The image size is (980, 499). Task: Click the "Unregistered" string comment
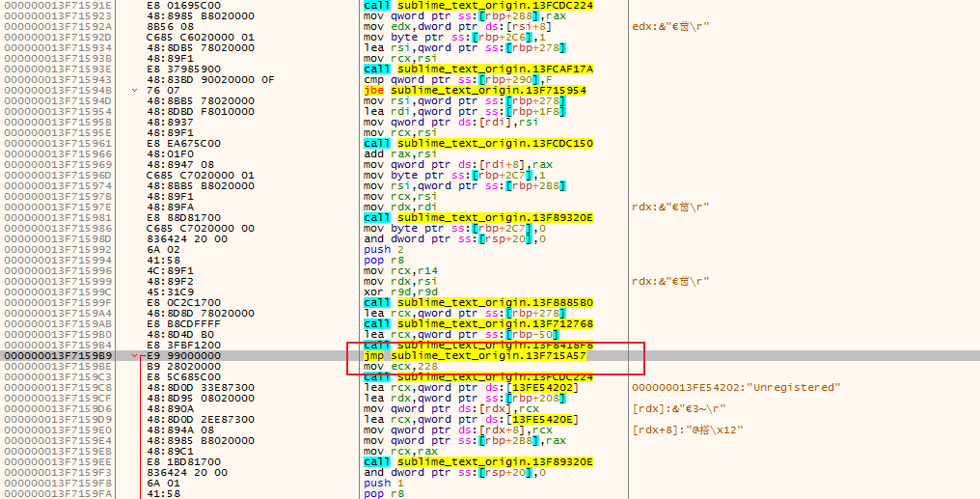tap(736, 388)
